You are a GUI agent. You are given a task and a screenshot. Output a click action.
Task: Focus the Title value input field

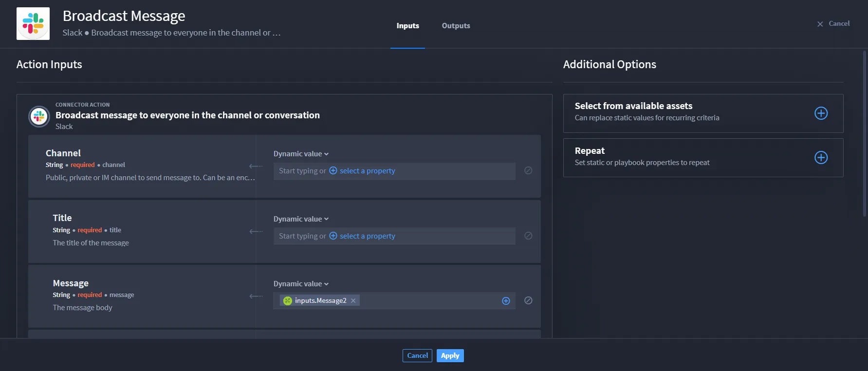point(394,236)
